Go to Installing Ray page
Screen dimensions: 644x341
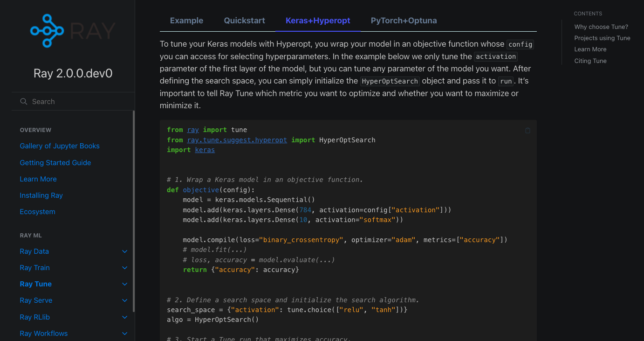(x=41, y=195)
